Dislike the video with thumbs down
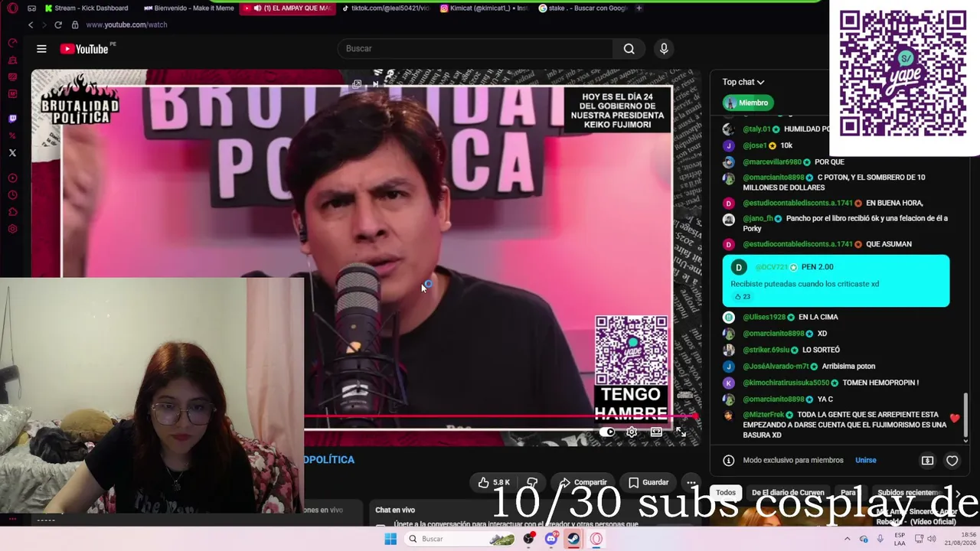 coord(532,483)
